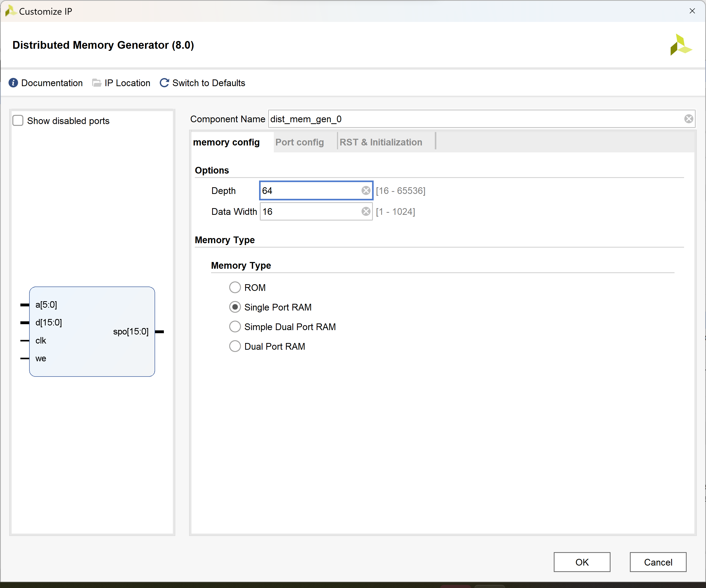
Task: Choose Simple Dual Port RAM
Action: point(235,326)
